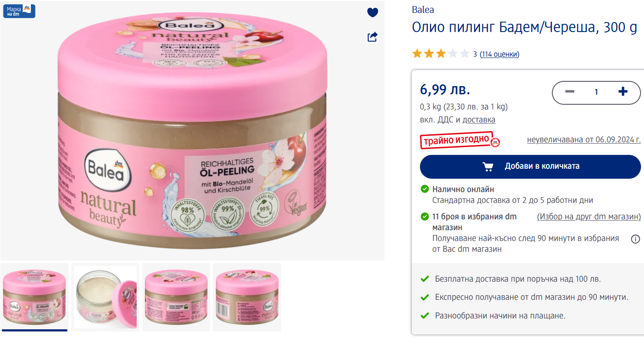The width and height of the screenshot is (644, 344).
Task: Click 'неувеличавана от 06.09.2024 г.' link
Action: click(x=584, y=140)
